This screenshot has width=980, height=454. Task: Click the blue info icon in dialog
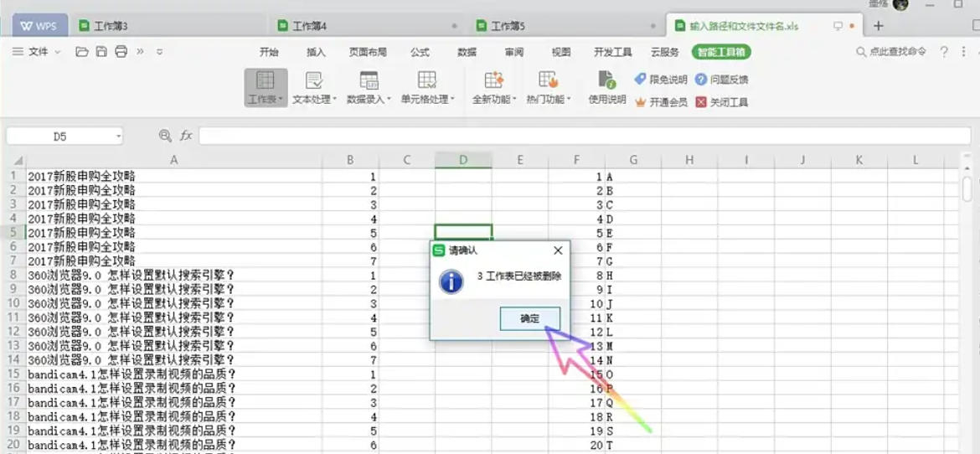451,282
